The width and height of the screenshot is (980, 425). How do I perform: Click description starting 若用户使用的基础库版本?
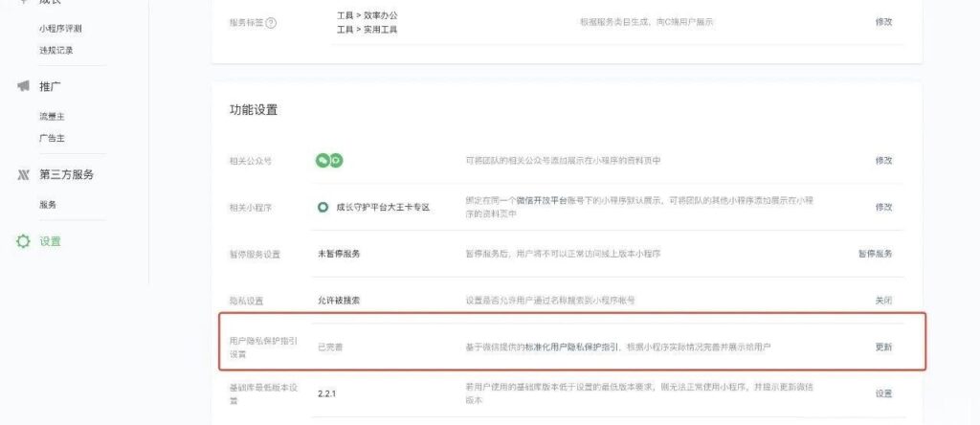[640, 393]
